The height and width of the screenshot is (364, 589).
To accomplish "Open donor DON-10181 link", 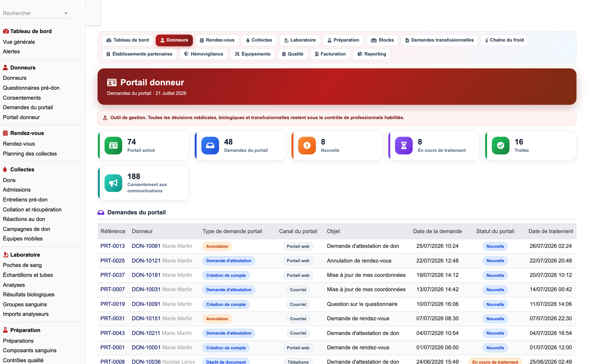I will 146,275.
